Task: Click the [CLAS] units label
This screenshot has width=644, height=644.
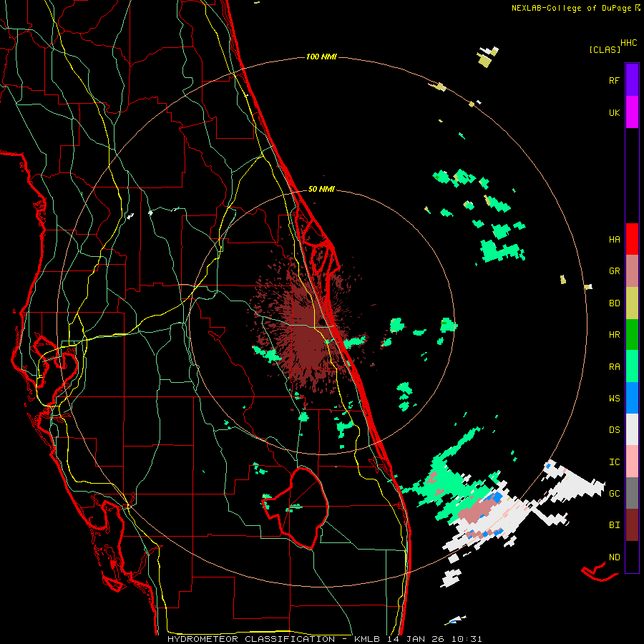Action: (605, 49)
